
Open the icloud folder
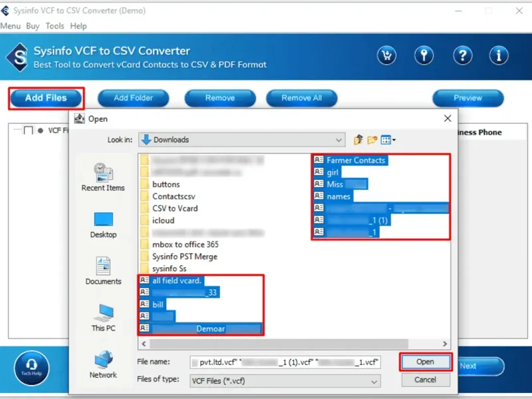tap(158, 221)
